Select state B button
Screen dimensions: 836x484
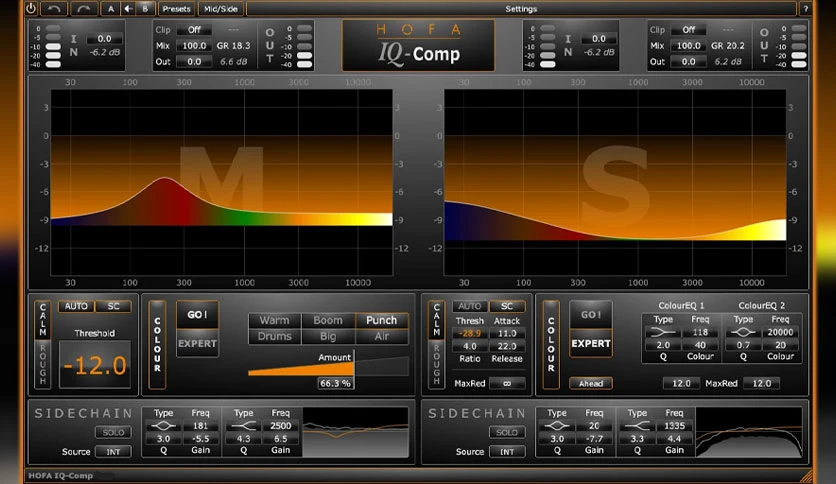(x=145, y=9)
